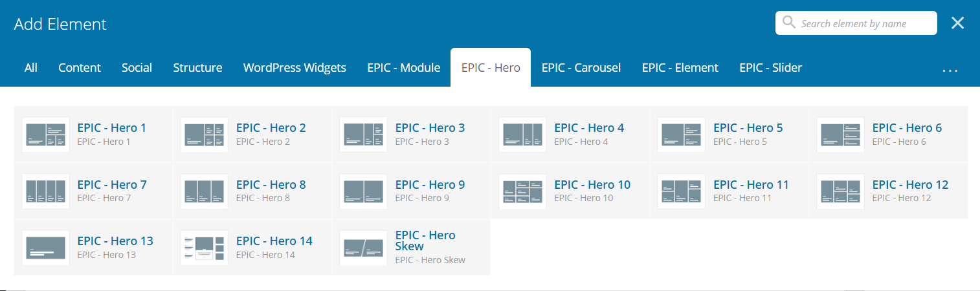Expand hidden tabs with three-dots menu
The image size is (980, 291).
(950, 69)
